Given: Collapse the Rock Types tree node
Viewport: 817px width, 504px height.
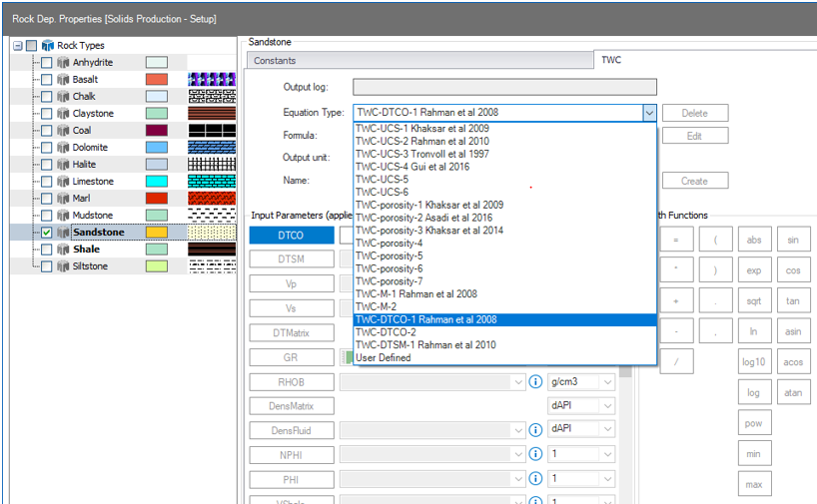Looking at the screenshot, I should coord(18,46).
